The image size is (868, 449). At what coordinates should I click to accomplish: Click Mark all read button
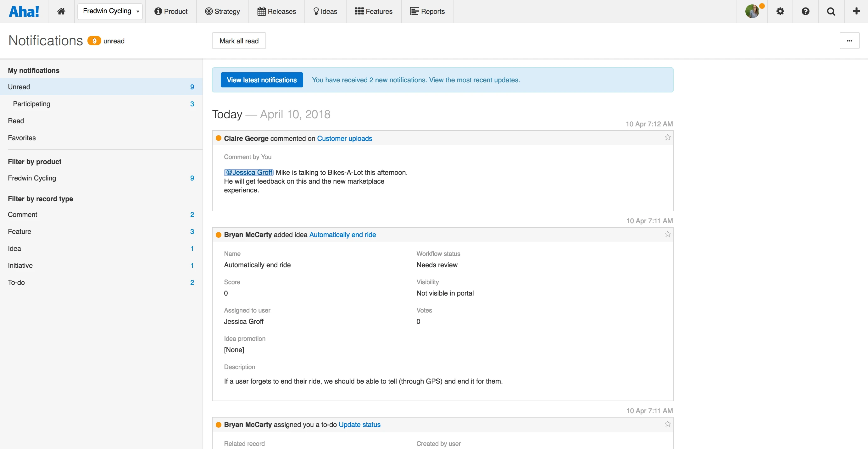point(239,41)
